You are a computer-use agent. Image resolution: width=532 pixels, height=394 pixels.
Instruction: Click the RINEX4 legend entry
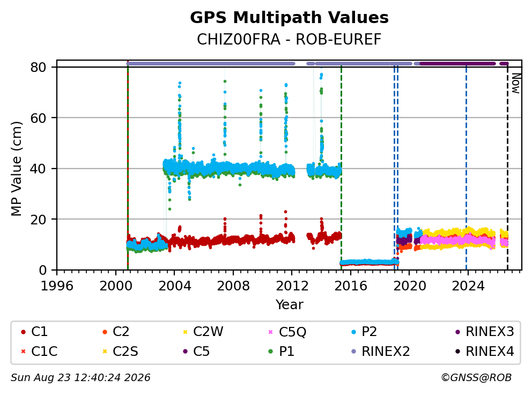tap(485, 351)
